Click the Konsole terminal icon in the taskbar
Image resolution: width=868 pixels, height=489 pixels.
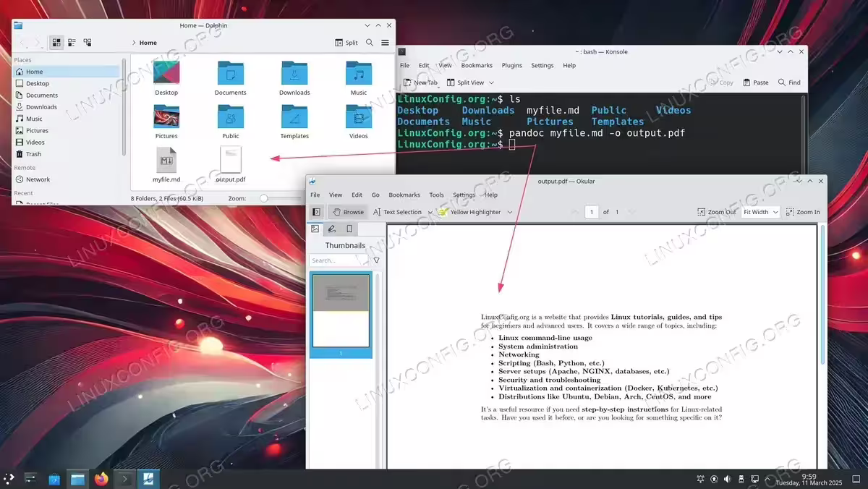point(124,479)
